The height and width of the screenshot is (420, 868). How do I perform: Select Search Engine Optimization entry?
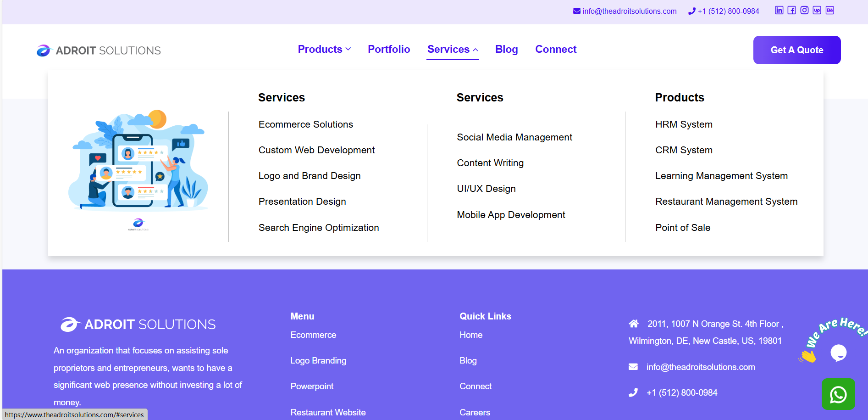pos(319,228)
